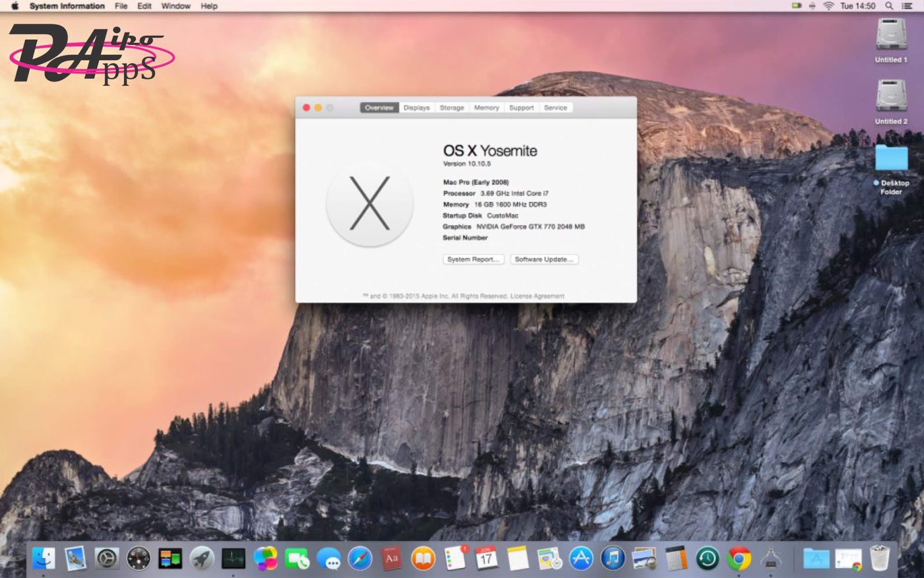
Task: Open Mission Control from the Dock
Action: click(170, 558)
